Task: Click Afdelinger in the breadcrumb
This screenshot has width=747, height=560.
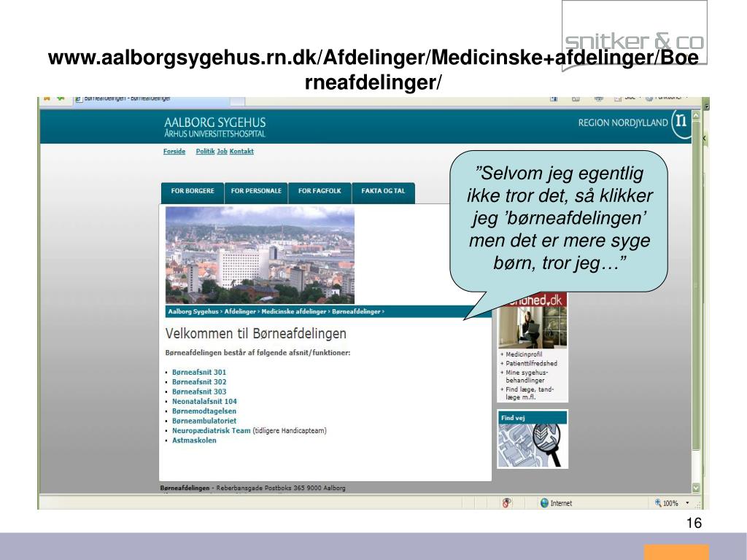Action: [x=240, y=311]
